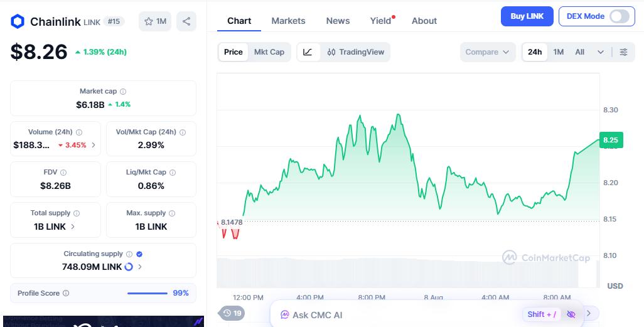Toggle the DEX Mode switch
Image resolution: width=644 pixels, height=327 pixels.
[620, 16]
